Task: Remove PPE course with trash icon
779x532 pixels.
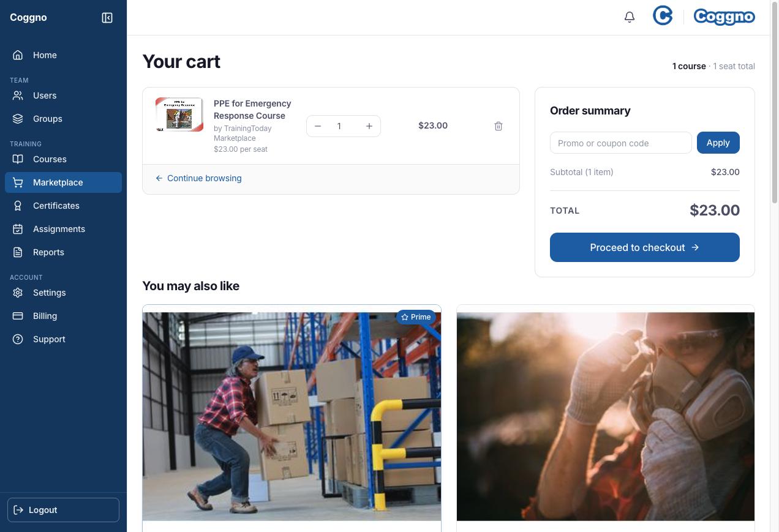Action: point(499,126)
